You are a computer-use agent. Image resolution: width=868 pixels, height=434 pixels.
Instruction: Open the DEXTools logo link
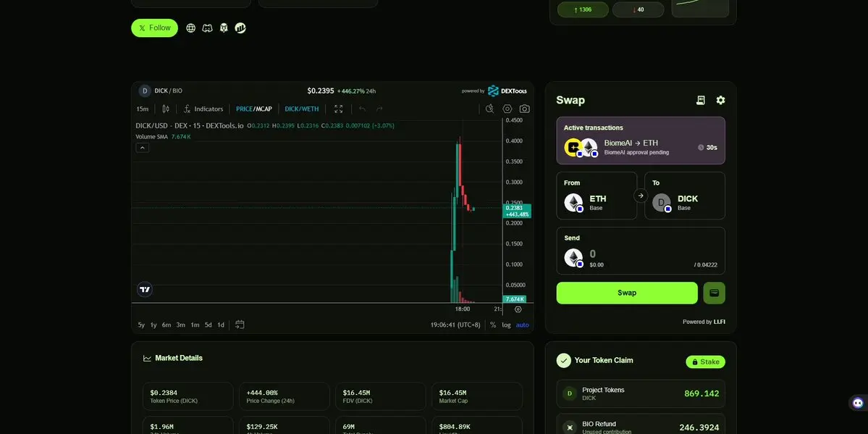click(x=507, y=91)
